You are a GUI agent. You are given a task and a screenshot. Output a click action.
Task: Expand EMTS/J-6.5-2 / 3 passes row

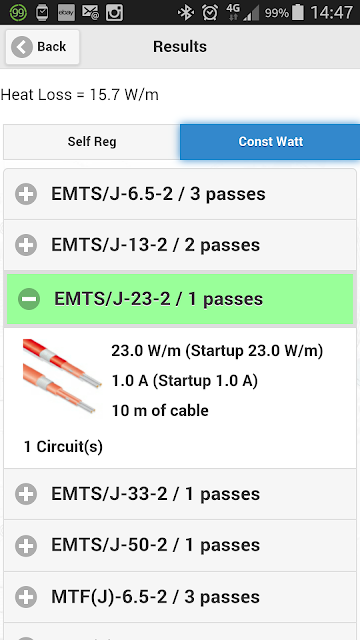pyautogui.click(x=180, y=194)
